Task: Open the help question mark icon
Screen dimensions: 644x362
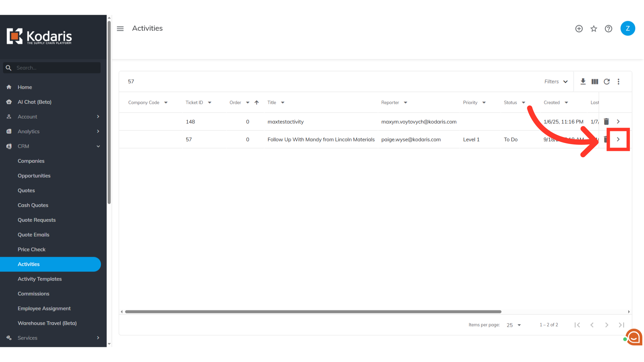Action: (x=608, y=28)
